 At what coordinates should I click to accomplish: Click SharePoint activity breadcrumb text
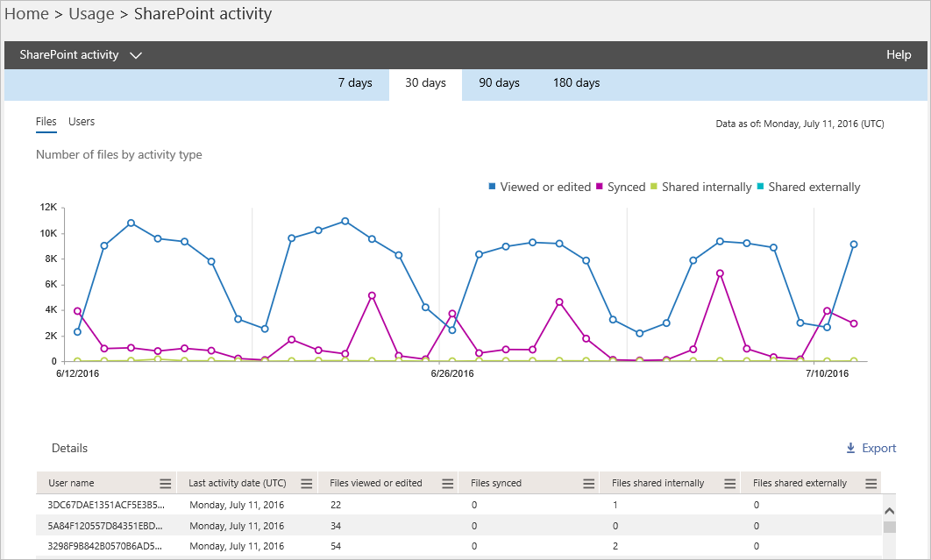point(203,14)
